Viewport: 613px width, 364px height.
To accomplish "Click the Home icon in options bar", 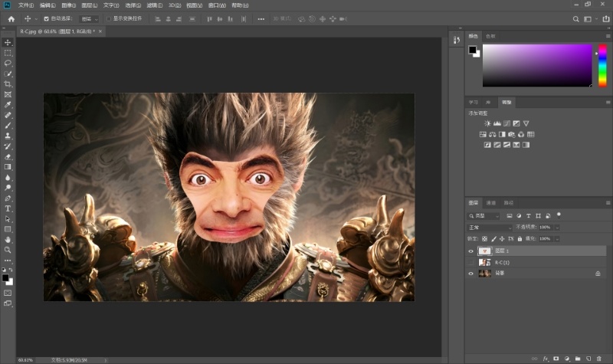I will tap(11, 18).
